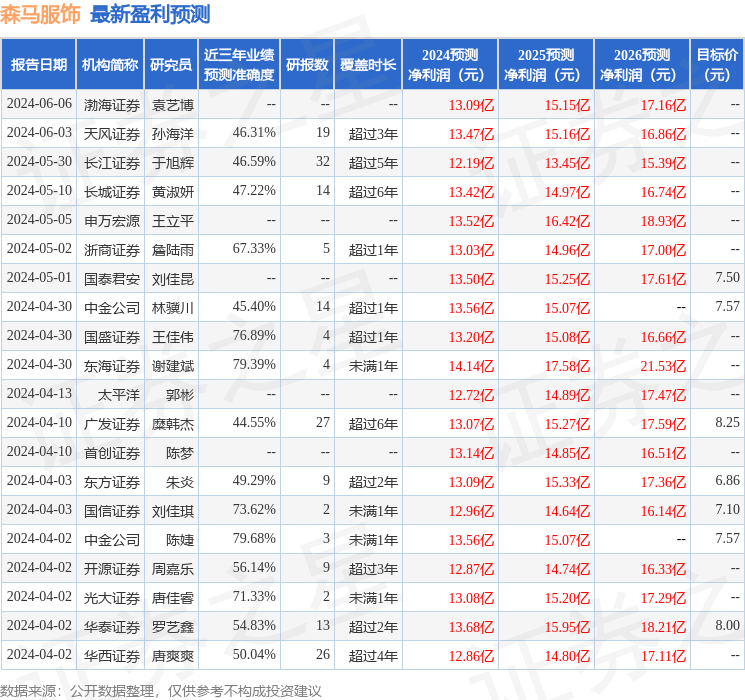This screenshot has width=745, height=700.
Task: Select the 渤海证券 institution cell
Action: pos(112,105)
